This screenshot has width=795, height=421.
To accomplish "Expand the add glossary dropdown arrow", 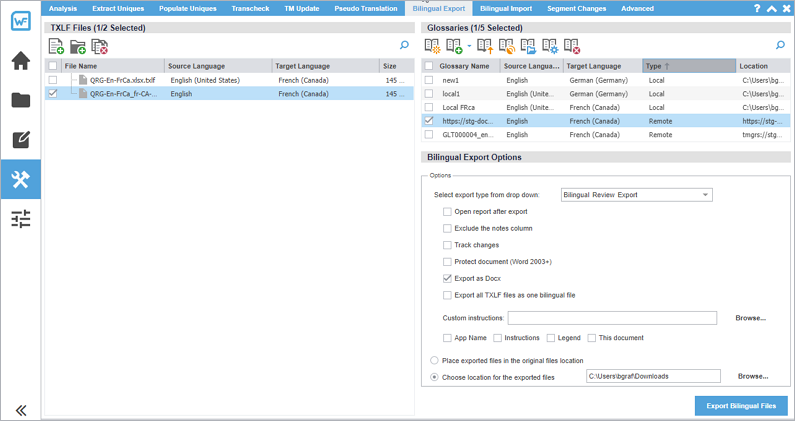I will pos(469,47).
